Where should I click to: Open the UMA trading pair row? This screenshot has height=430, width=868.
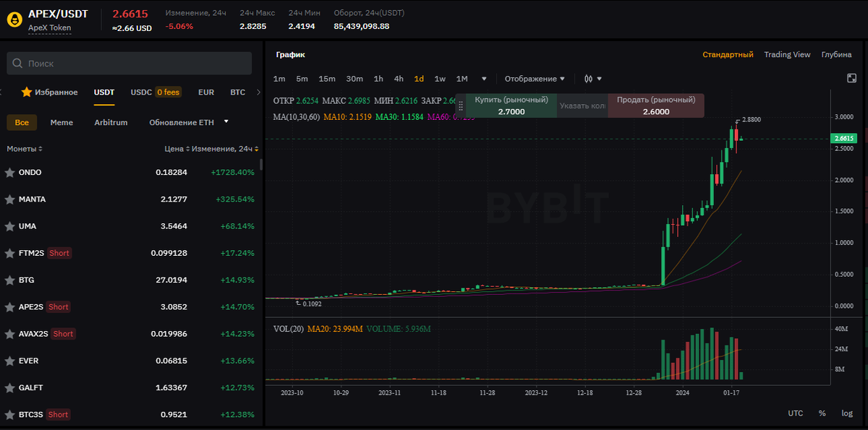[x=130, y=226]
